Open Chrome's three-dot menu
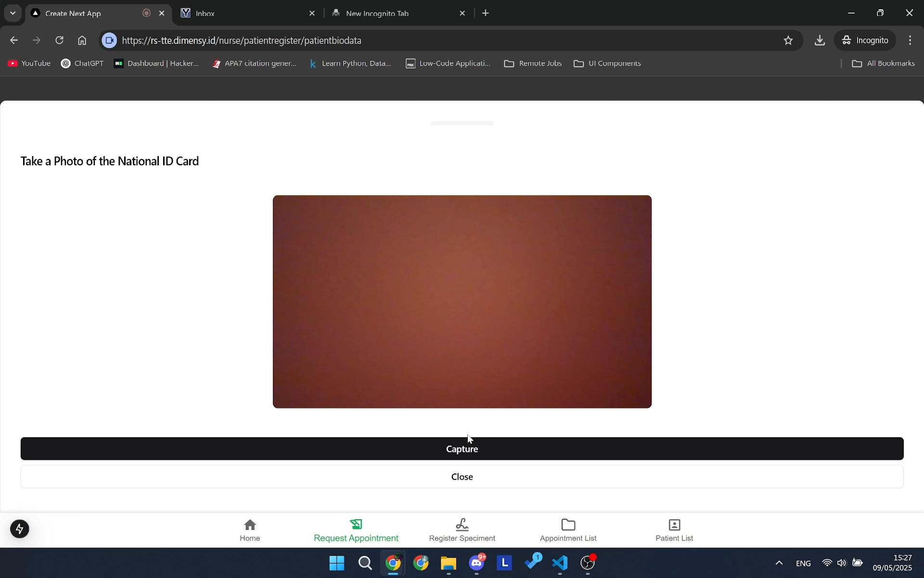Image resolution: width=924 pixels, height=578 pixels. coord(910,40)
